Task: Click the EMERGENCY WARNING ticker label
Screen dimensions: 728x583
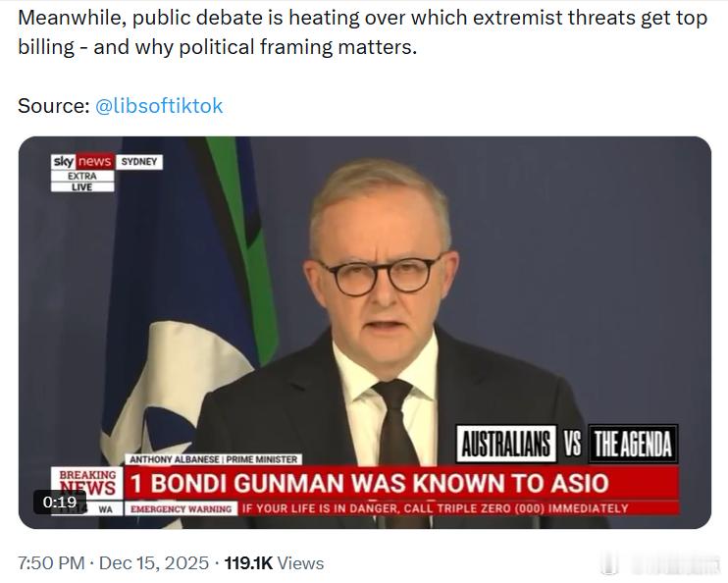Action: click(x=182, y=508)
